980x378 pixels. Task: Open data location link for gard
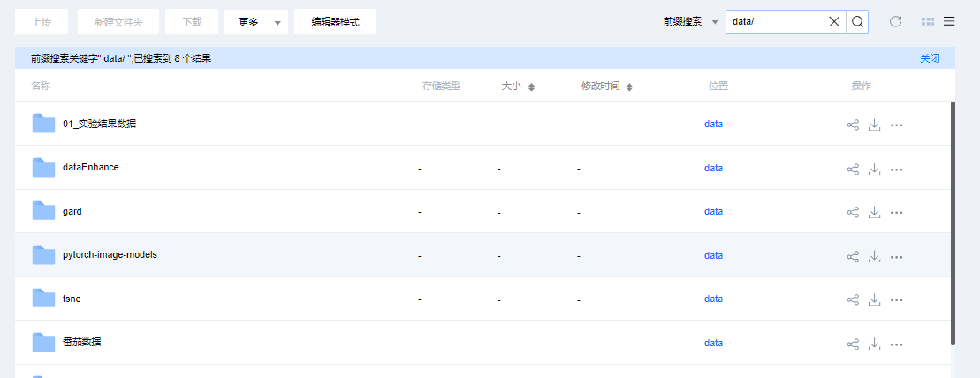coord(713,211)
